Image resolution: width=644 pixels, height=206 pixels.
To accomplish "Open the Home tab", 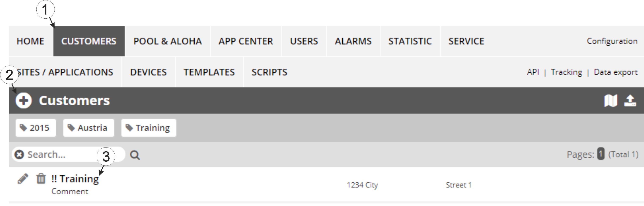I will pos(30,41).
